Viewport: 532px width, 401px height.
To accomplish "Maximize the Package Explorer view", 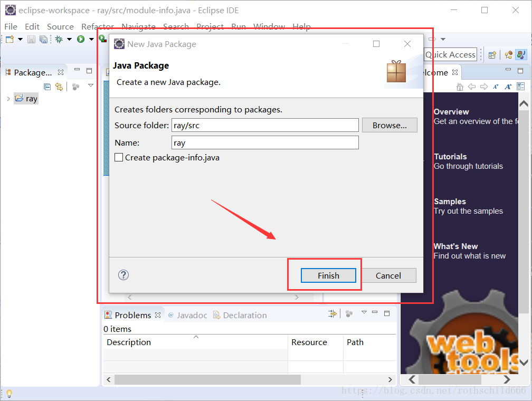I will (89, 71).
